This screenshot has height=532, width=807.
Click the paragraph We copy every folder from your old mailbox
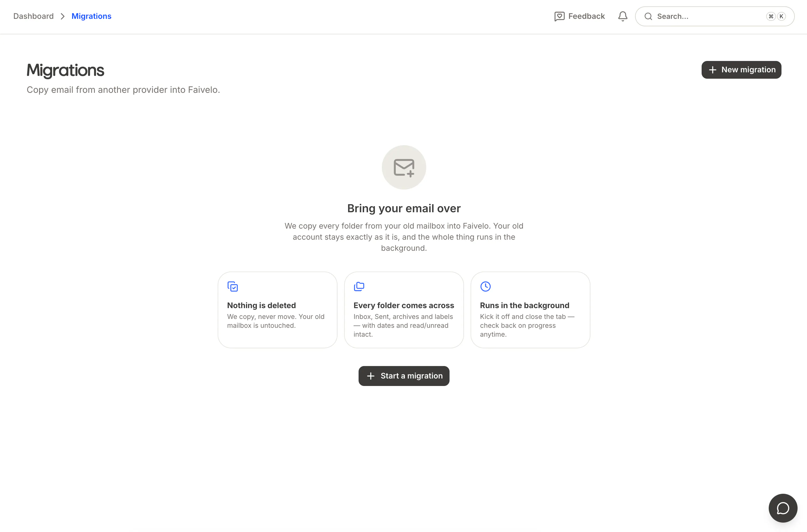coord(404,237)
